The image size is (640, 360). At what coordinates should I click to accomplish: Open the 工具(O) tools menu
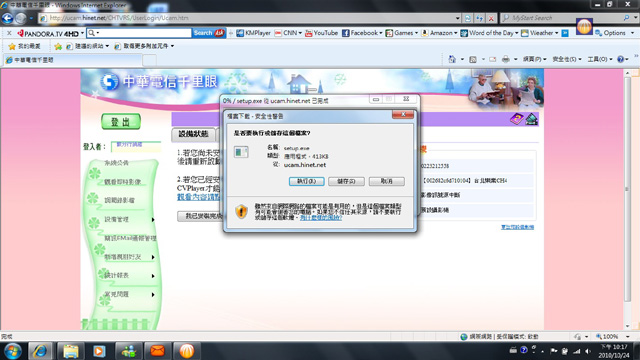(600, 60)
